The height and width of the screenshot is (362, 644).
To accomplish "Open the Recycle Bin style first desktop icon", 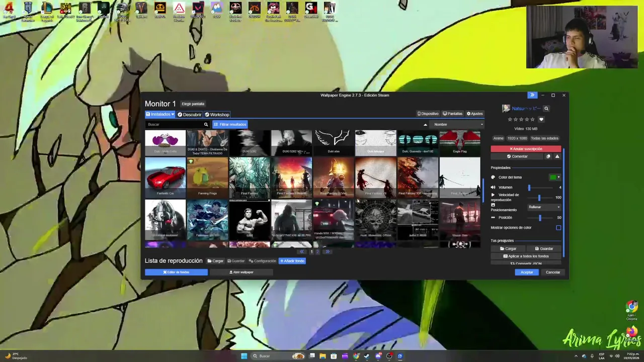I will point(9,11).
